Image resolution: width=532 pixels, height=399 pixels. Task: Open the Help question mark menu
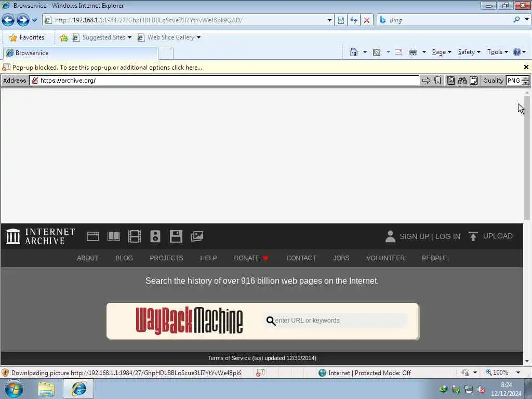tap(519, 52)
